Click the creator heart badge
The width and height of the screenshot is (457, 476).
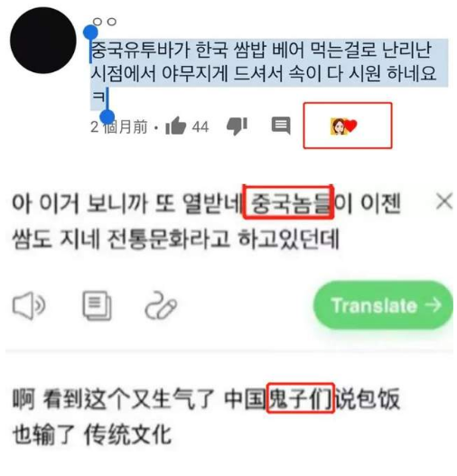tap(344, 126)
